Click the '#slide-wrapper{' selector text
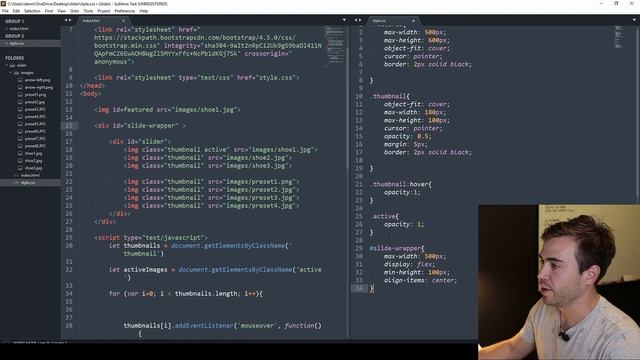This screenshot has height=360, width=640. tap(397, 248)
